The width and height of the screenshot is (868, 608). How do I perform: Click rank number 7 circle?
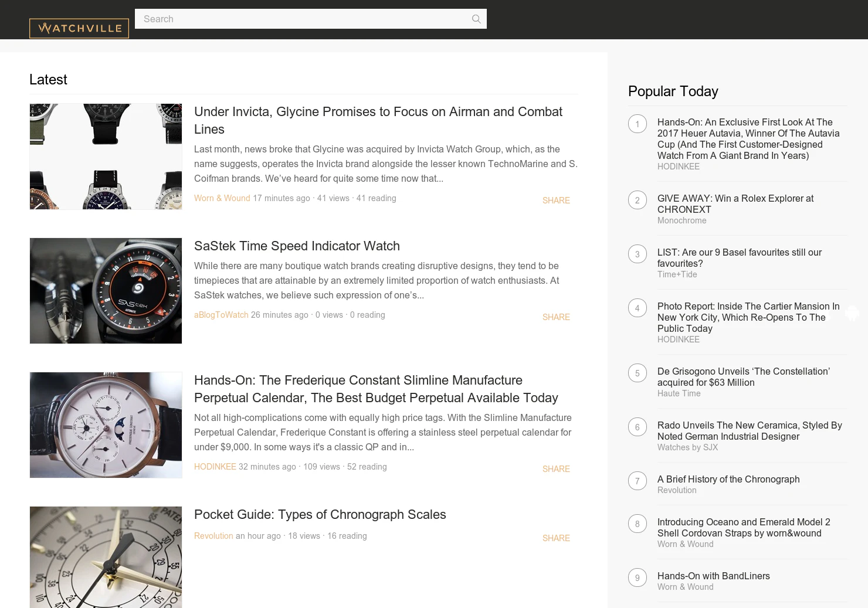[638, 481]
